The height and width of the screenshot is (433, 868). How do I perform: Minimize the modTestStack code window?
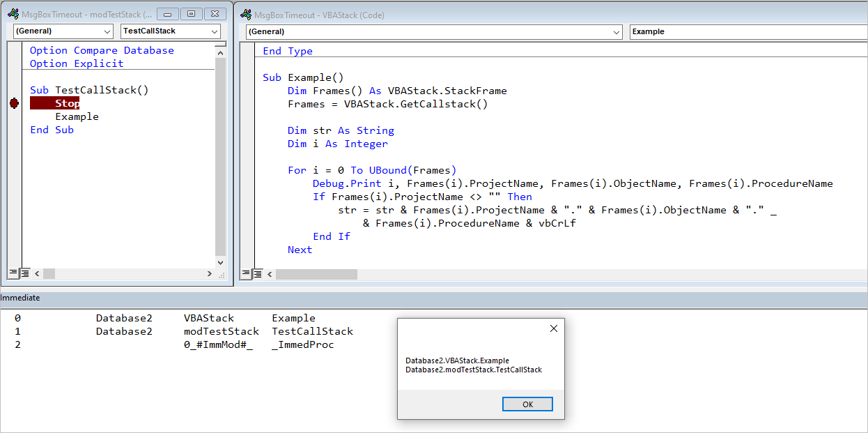coord(168,14)
